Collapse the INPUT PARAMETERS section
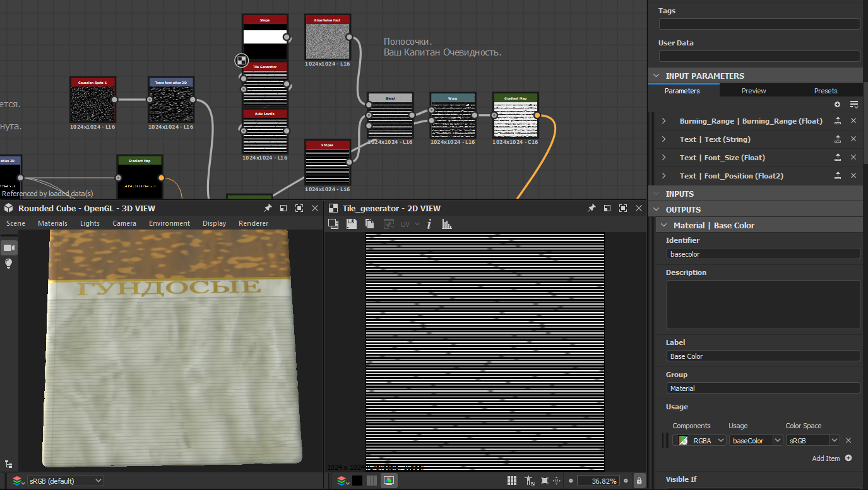This screenshot has height=490, width=868. point(656,76)
